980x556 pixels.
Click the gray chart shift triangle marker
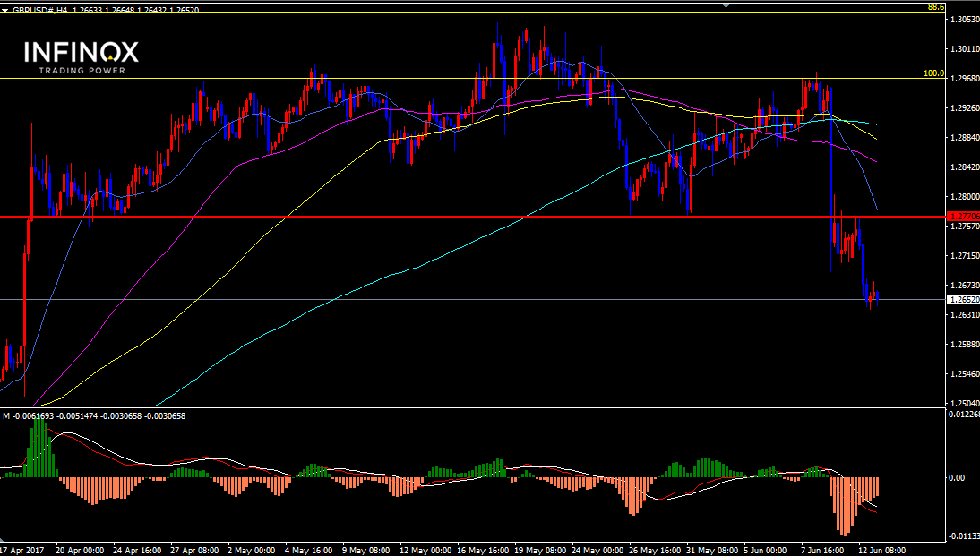coord(726,5)
